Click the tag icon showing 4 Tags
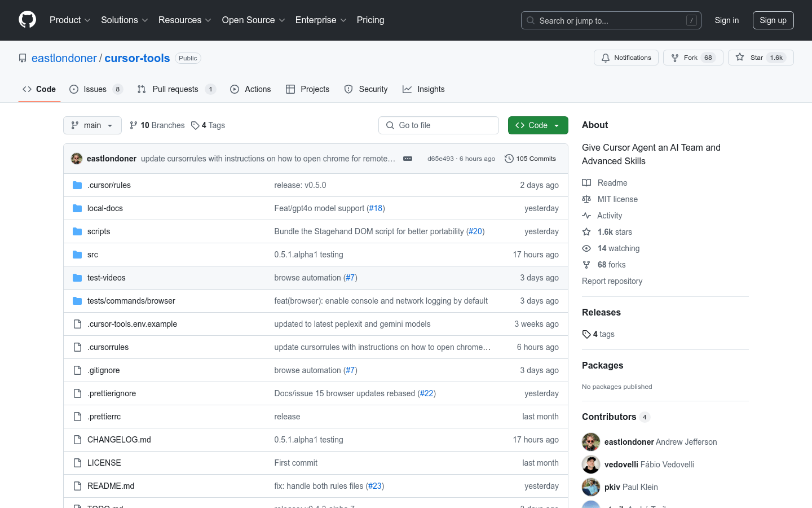The width and height of the screenshot is (812, 508). click(195, 125)
